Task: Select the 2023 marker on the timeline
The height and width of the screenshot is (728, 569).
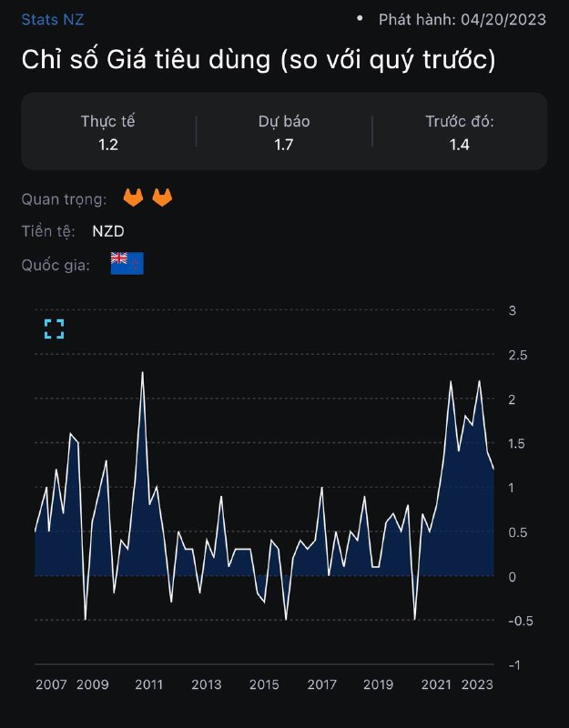Action: pos(477,684)
